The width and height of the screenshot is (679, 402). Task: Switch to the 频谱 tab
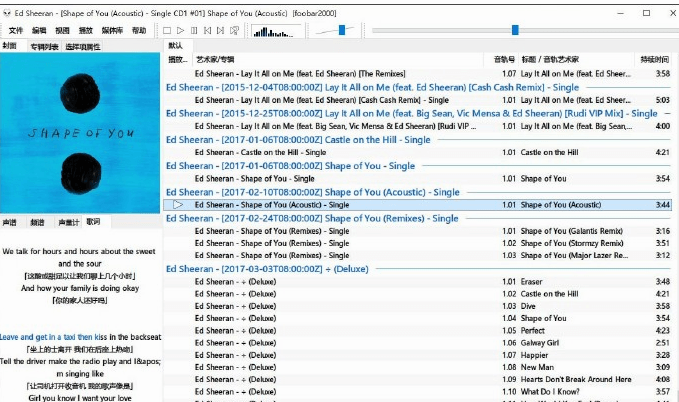(x=38, y=222)
